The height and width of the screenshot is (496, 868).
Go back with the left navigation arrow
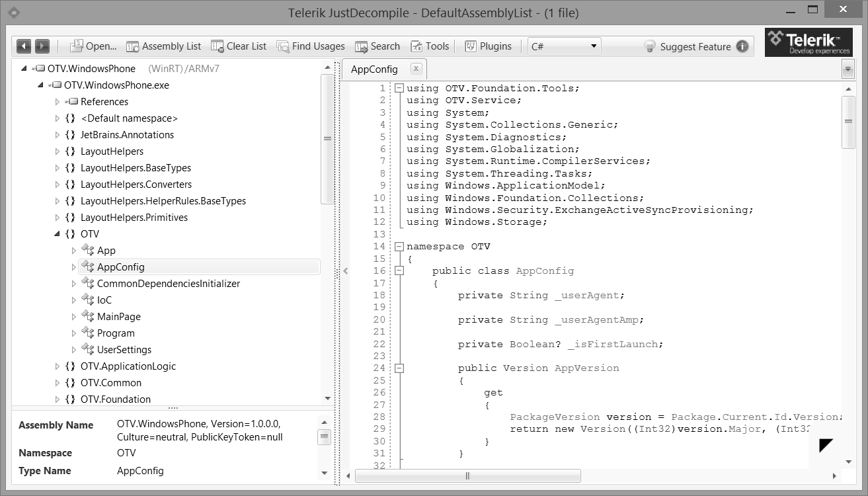point(24,46)
